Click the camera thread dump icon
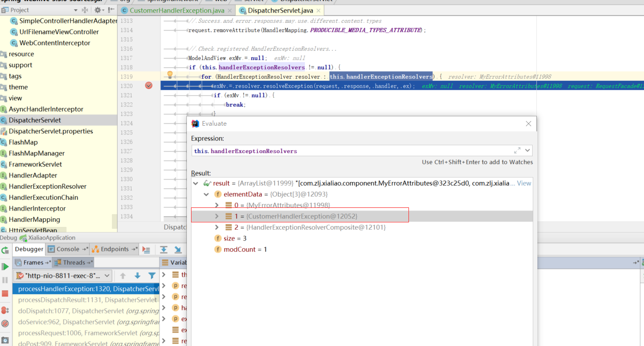 click(x=5, y=340)
